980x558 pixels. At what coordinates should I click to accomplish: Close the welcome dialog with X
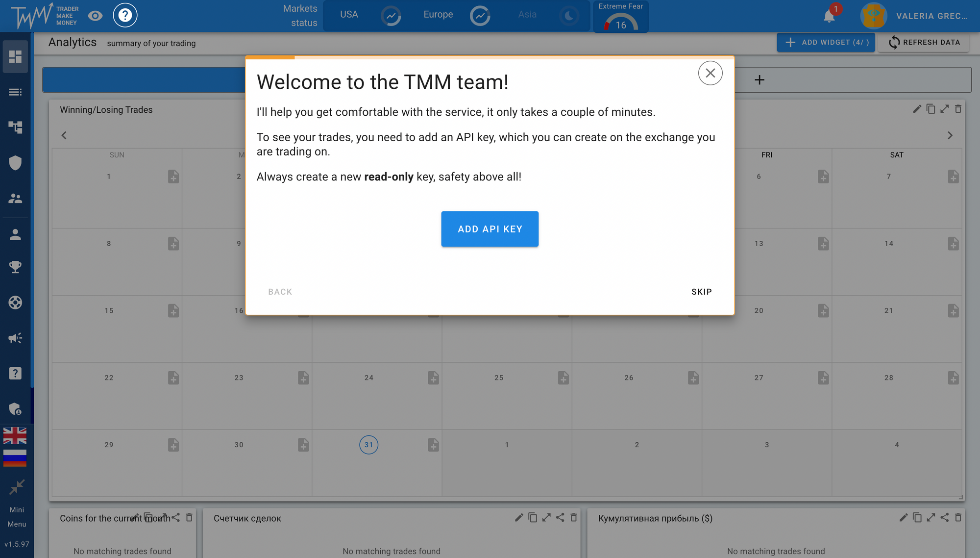pyautogui.click(x=710, y=73)
